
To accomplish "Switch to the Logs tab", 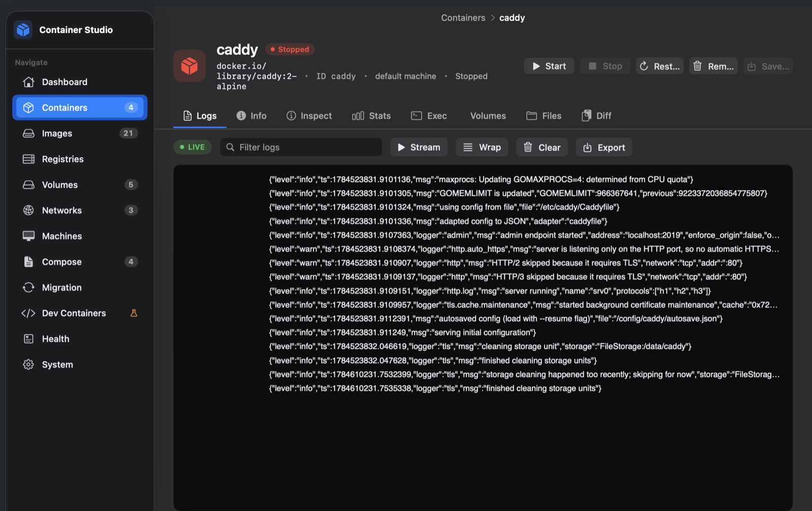I will coord(199,116).
